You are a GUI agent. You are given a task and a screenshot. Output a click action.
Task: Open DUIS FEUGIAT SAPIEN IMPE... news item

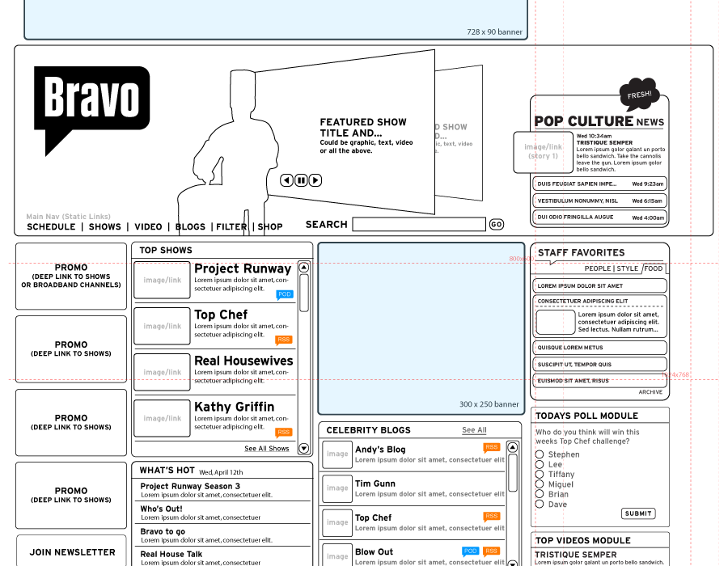coord(600,184)
